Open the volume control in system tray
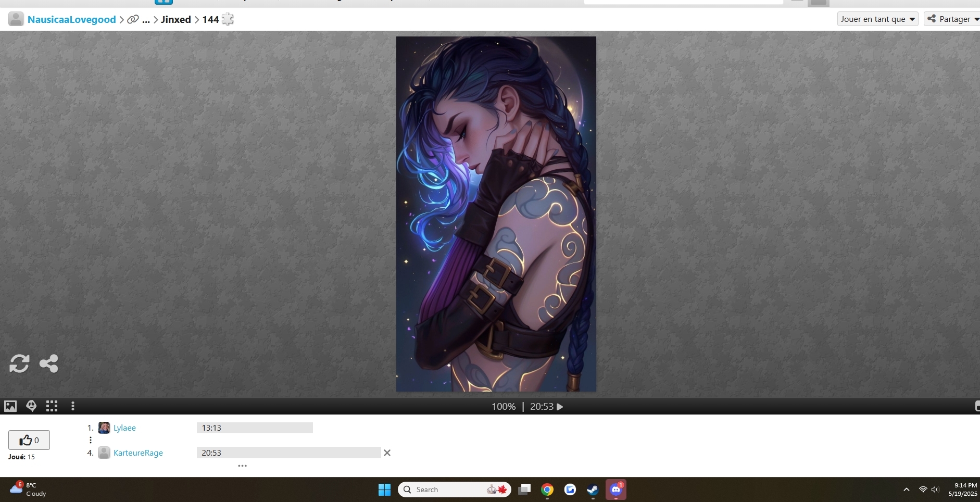980x502 pixels. coord(935,490)
